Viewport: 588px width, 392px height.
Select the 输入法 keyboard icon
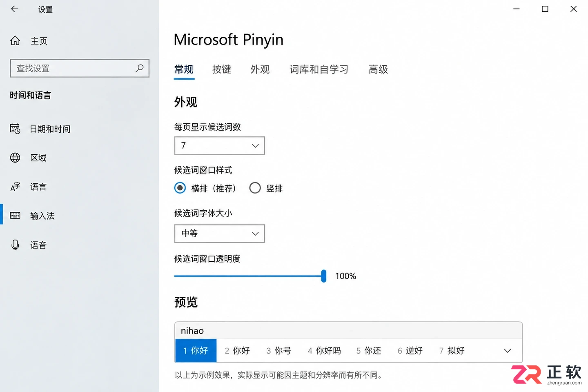pyautogui.click(x=15, y=216)
